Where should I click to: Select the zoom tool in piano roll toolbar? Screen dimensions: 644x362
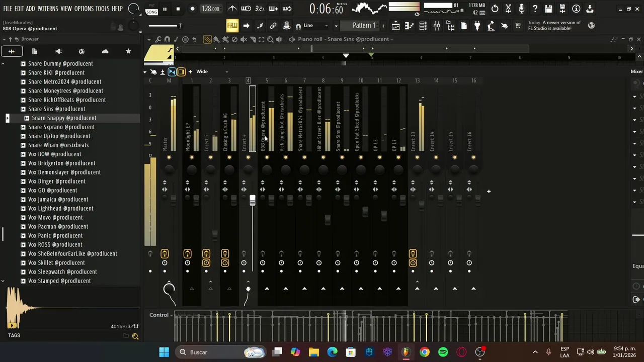[270, 39]
